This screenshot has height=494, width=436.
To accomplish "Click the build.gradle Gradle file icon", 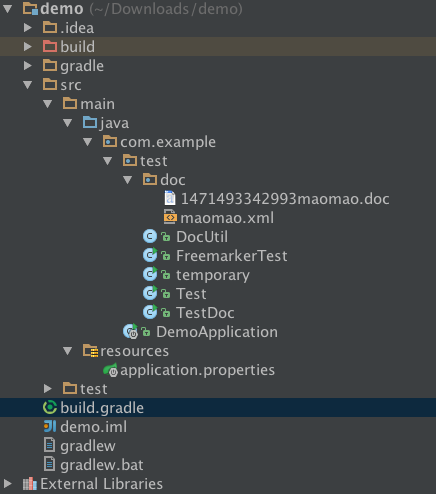I will (50, 407).
